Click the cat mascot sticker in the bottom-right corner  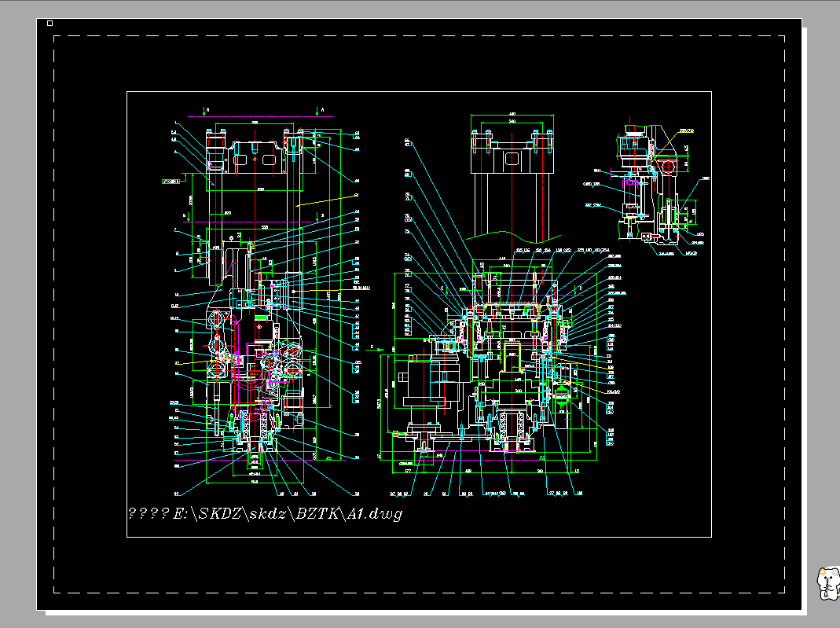[x=826, y=582]
